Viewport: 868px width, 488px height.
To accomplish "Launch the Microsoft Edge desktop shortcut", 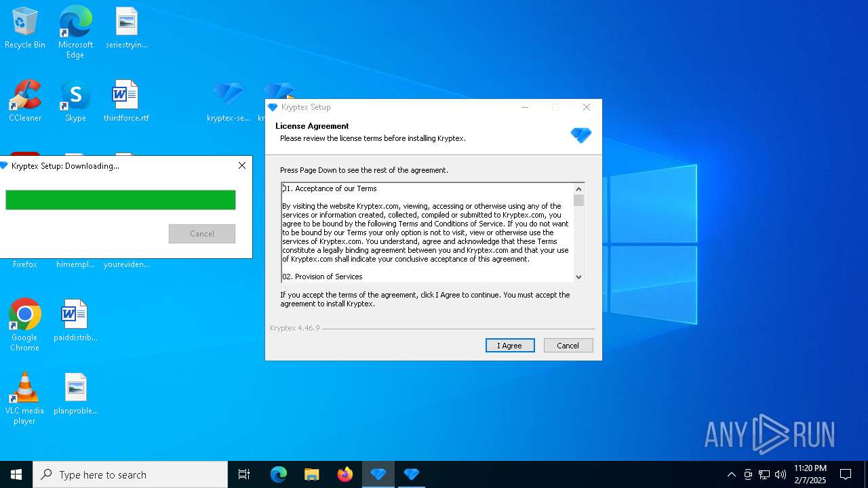I will [75, 32].
